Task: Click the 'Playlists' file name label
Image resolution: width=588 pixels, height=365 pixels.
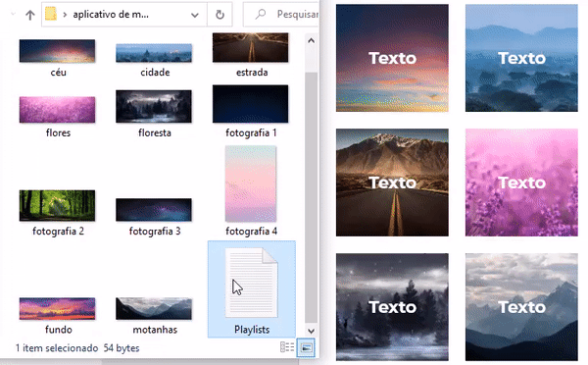Action: click(x=252, y=330)
